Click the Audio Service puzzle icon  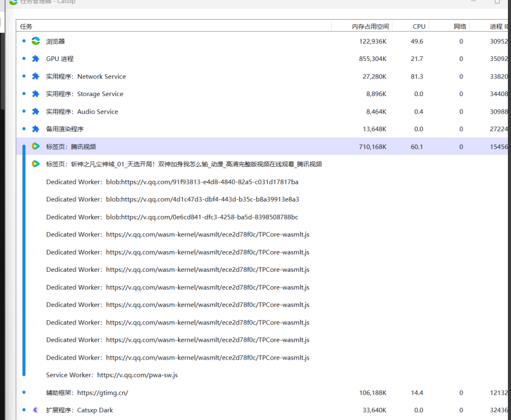pyautogui.click(x=36, y=112)
